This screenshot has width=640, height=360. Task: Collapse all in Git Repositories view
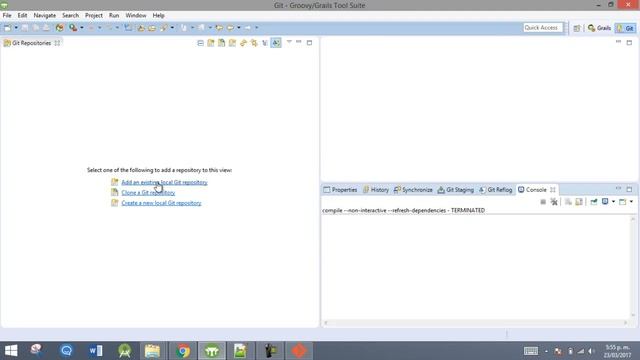(200, 43)
